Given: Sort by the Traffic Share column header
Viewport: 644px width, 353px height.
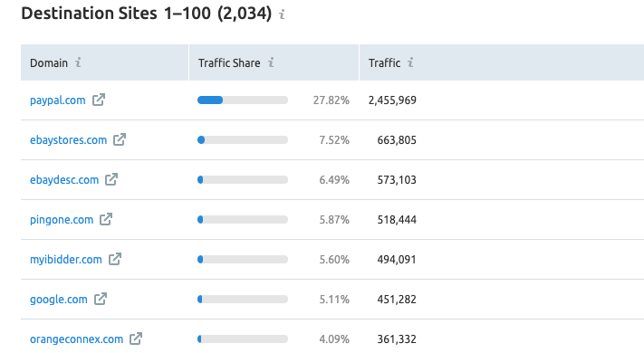Looking at the screenshot, I should [229, 62].
